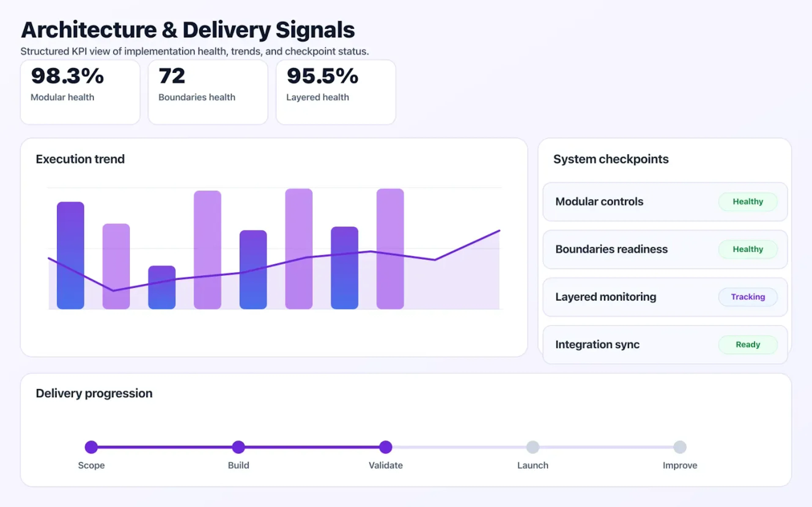The width and height of the screenshot is (812, 507).
Task: Click the Build milestone marker
Action: click(x=238, y=446)
